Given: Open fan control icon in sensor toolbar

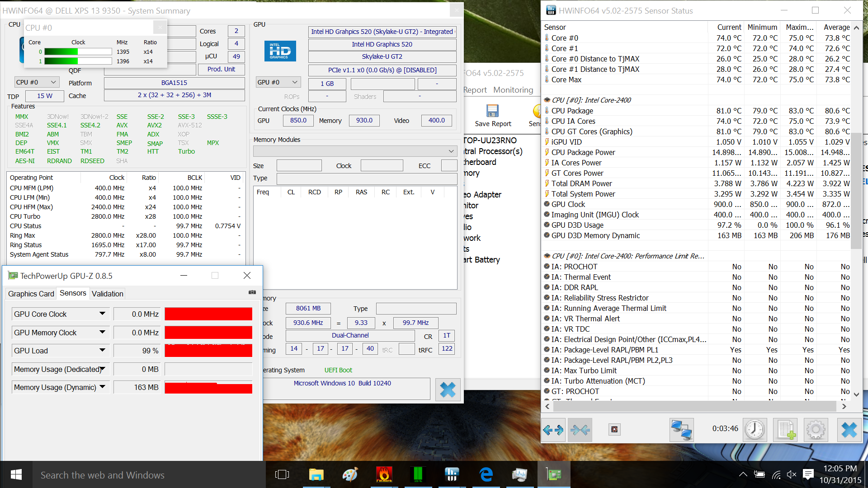Looking at the screenshot, I should click(x=614, y=430).
